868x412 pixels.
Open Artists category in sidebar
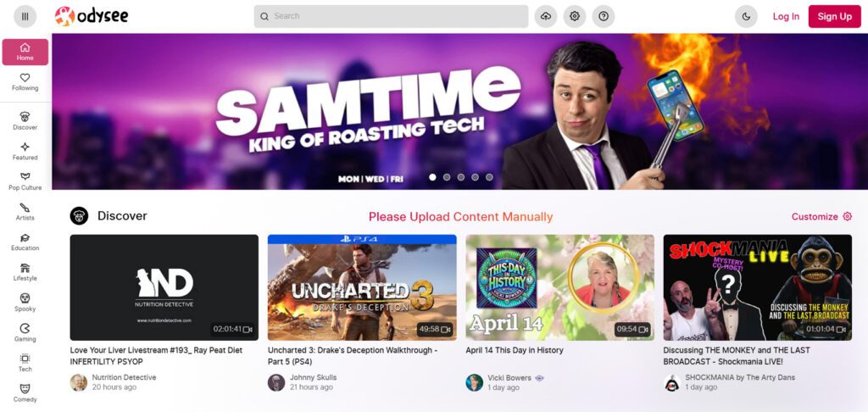(x=25, y=212)
